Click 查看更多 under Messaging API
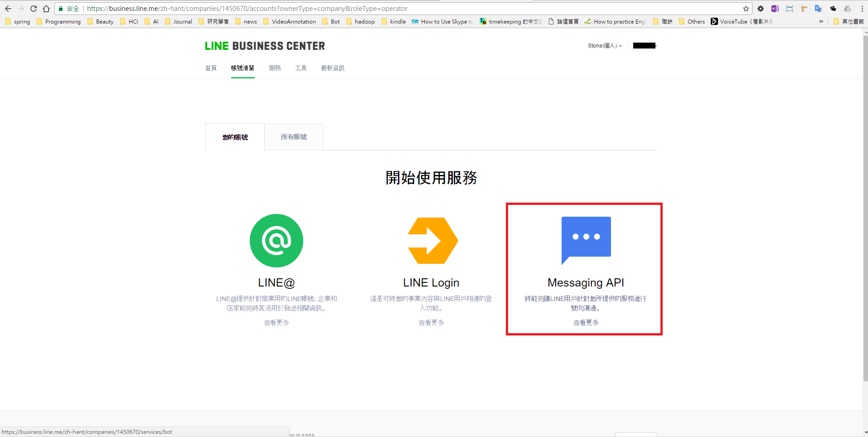Image resolution: width=868 pixels, height=437 pixels. pyautogui.click(x=586, y=323)
